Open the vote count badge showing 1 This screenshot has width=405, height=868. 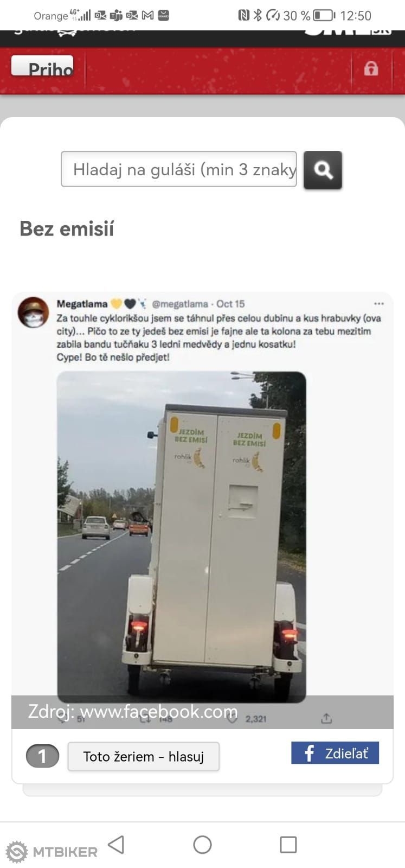pyautogui.click(x=42, y=756)
